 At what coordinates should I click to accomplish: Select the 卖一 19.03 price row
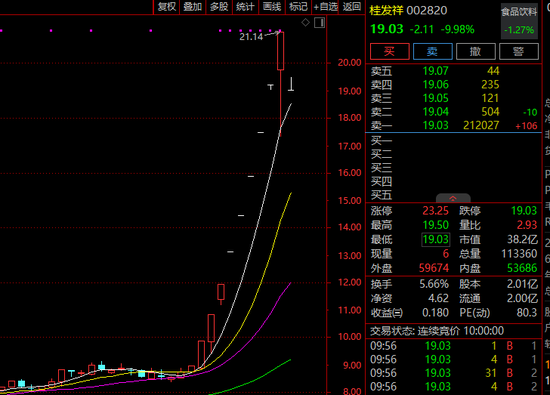[454, 125]
